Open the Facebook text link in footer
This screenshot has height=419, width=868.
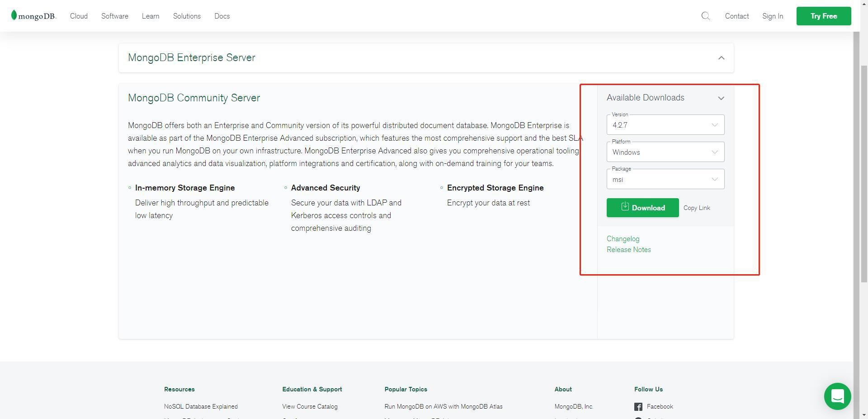pos(660,406)
